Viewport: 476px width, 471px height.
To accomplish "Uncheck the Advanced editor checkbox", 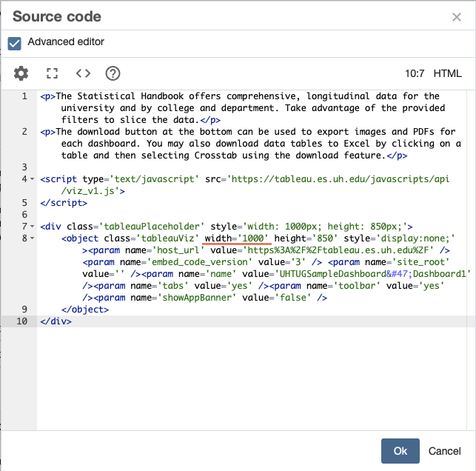I will (x=14, y=44).
